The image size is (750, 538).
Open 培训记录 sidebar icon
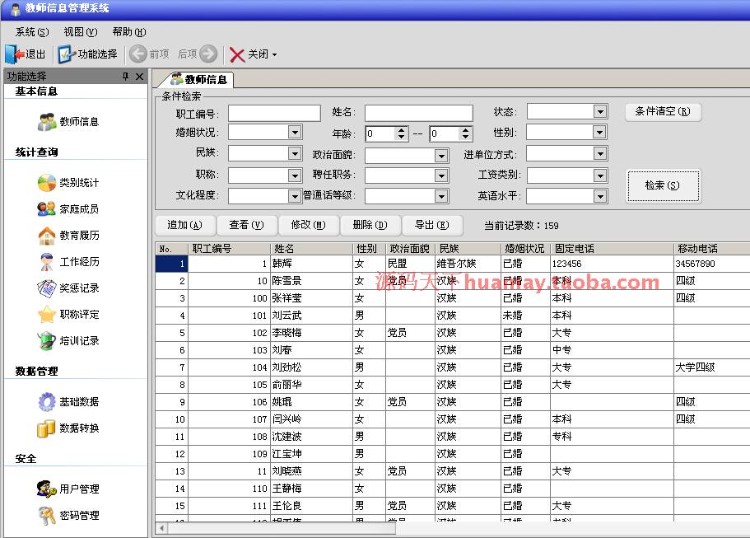pos(47,340)
